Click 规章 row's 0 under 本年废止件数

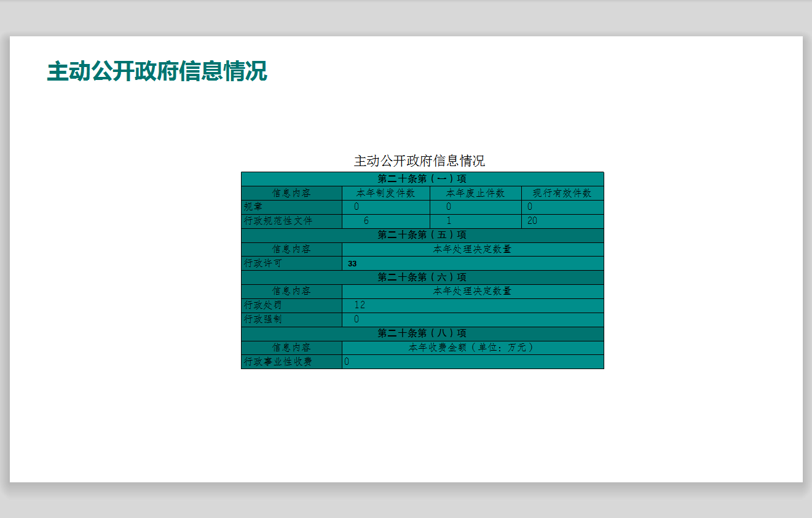[449, 207]
